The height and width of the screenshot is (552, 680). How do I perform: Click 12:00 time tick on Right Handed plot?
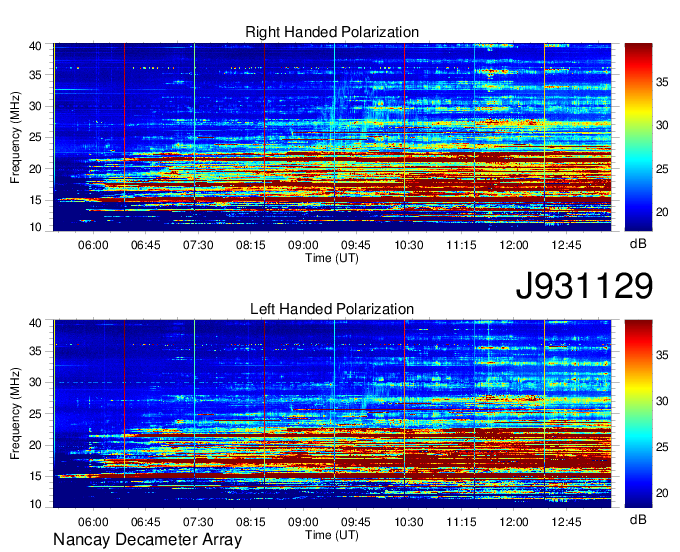[x=514, y=245]
